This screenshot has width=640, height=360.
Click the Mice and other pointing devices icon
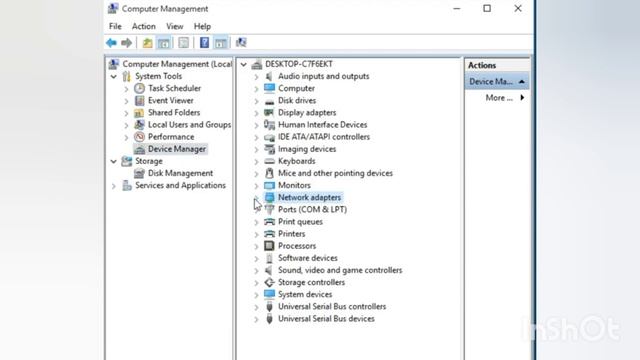coord(269,173)
